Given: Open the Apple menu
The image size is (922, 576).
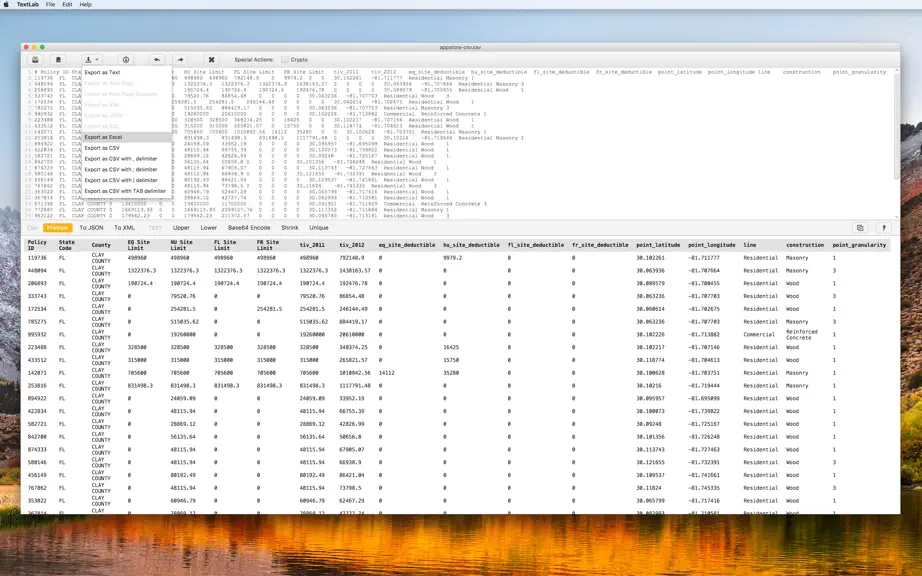Looking at the screenshot, I should (x=6, y=4).
